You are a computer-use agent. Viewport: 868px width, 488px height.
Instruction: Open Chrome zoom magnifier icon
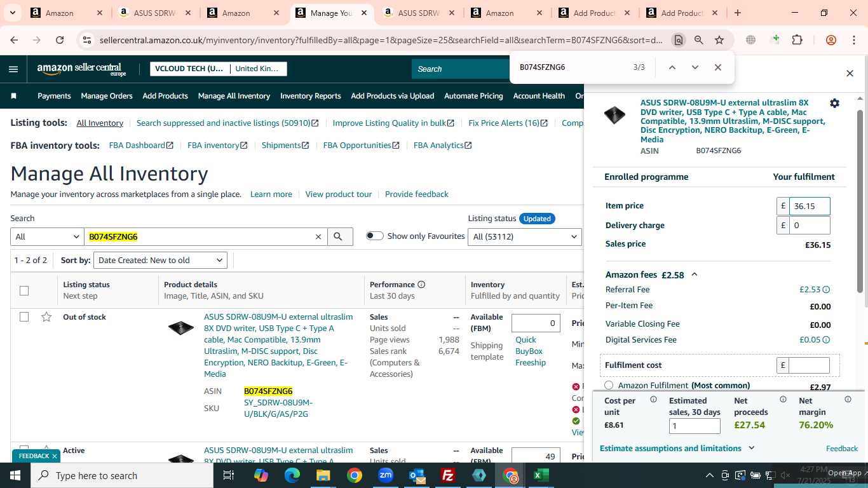tap(699, 40)
